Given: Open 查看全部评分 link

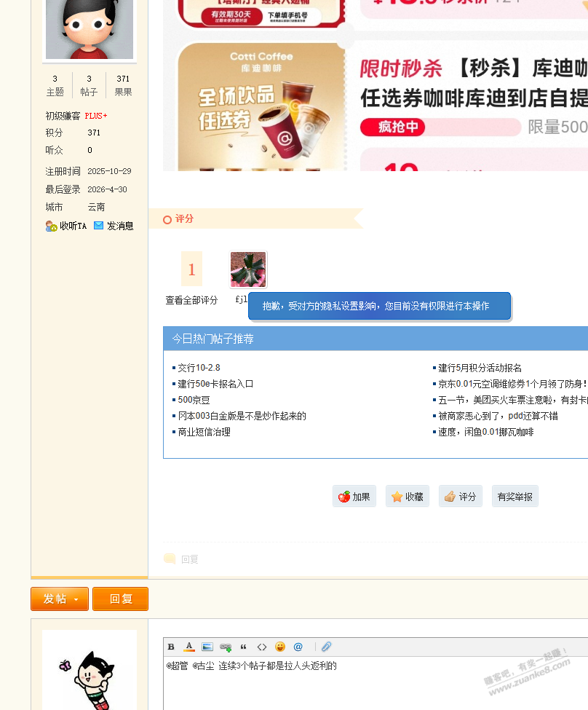Looking at the screenshot, I should 191,300.
